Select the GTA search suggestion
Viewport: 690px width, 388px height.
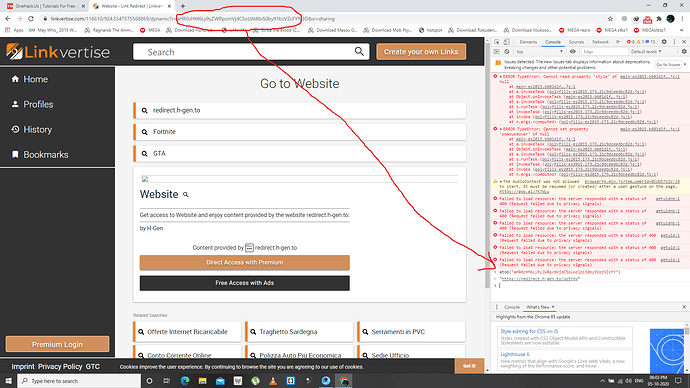click(x=300, y=154)
